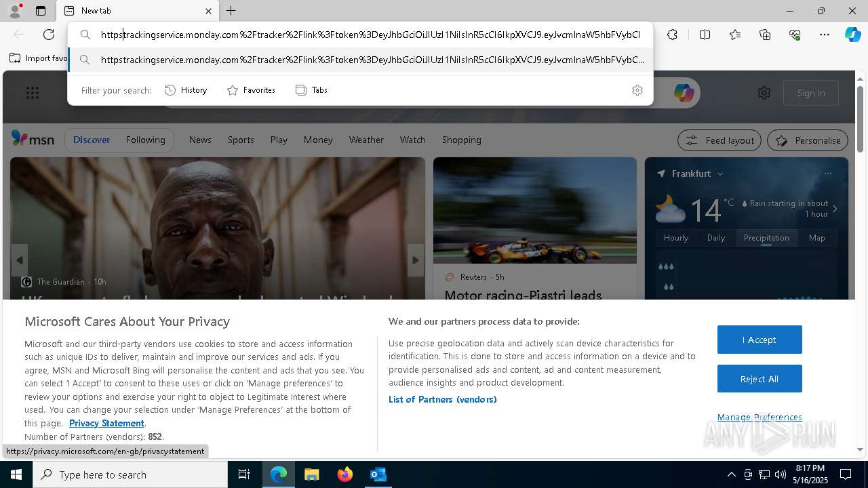Launch Copilot from toolbar corner

[x=852, y=35]
